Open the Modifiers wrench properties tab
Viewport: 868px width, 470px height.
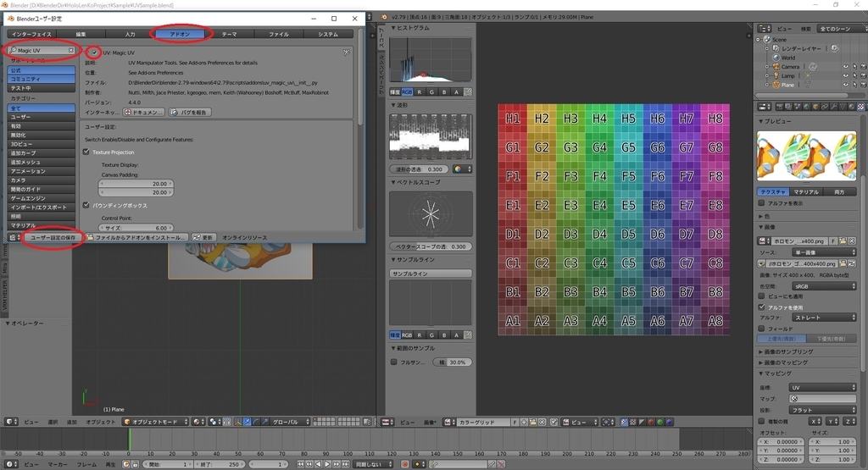click(x=834, y=107)
